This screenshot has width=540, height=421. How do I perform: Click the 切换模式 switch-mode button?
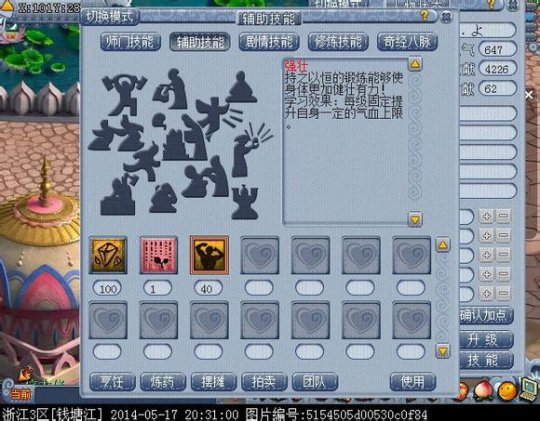tap(110, 17)
